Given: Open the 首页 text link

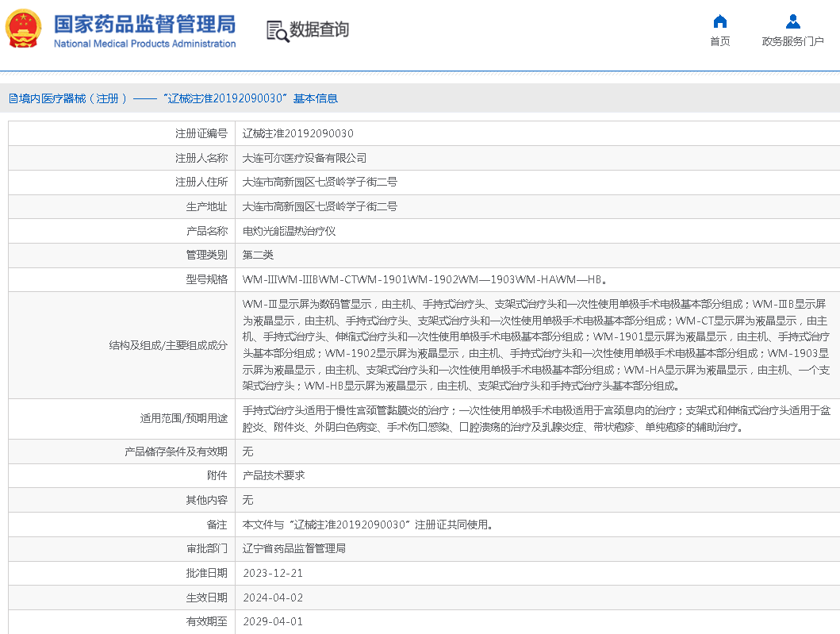Looking at the screenshot, I should (x=719, y=42).
